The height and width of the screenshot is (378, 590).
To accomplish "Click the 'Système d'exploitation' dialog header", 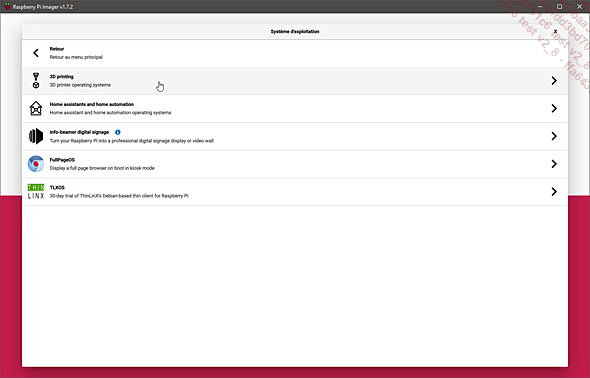I will tap(295, 32).
